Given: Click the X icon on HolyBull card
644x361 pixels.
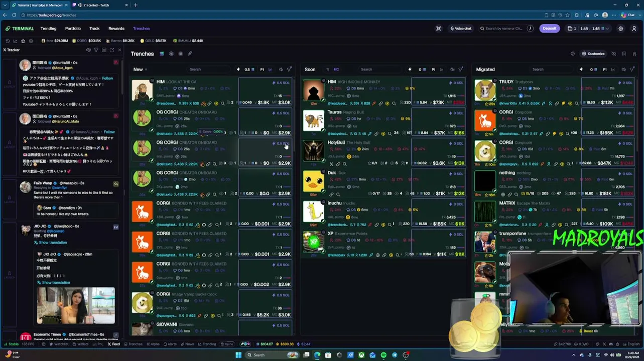Looking at the screenshot, I should (x=331, y=164).
